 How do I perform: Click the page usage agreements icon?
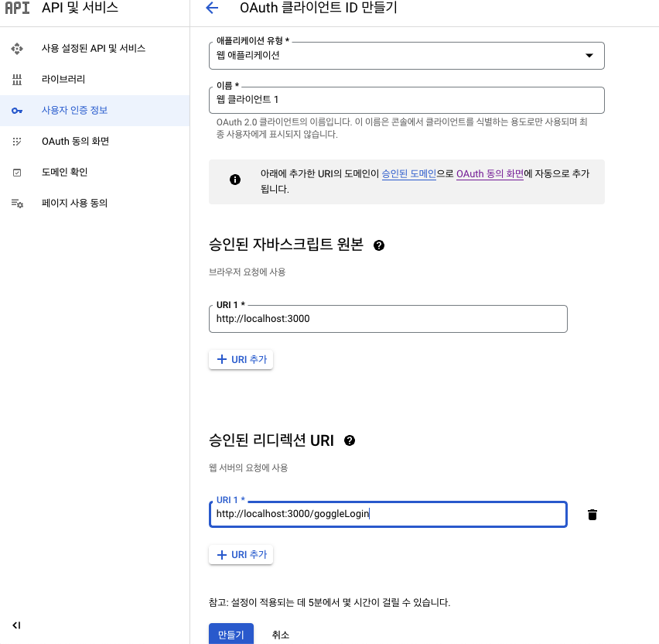click(x=17, y=204)
